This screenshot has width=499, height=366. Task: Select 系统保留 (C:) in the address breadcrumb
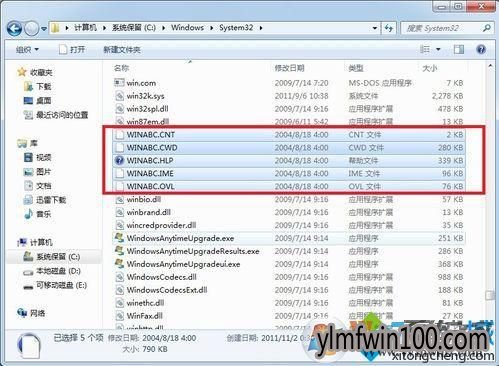[134, 28]
